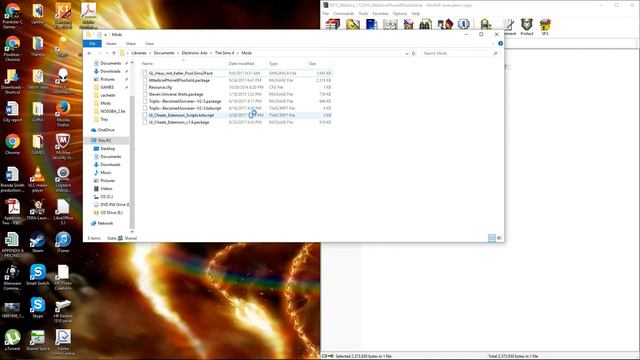640x360 pixels.
Task: Click WinRAR's Protect shield icon
Action: pos(527,27)
